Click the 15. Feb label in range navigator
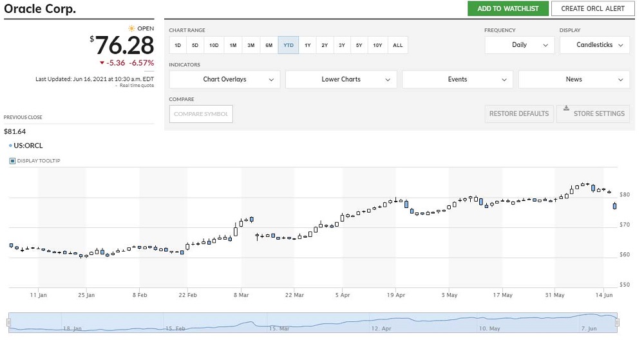644x340 pixels. coord(175,328)
